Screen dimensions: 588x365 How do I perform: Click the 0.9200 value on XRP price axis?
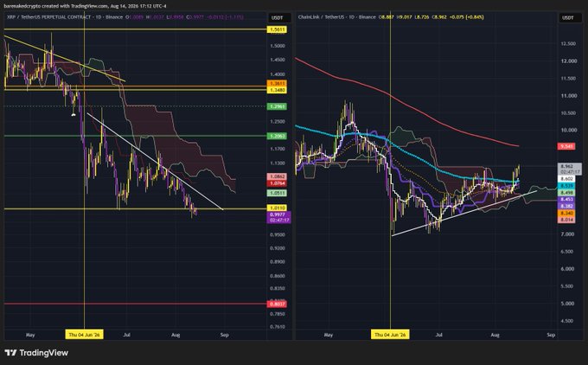click(277, 248)
